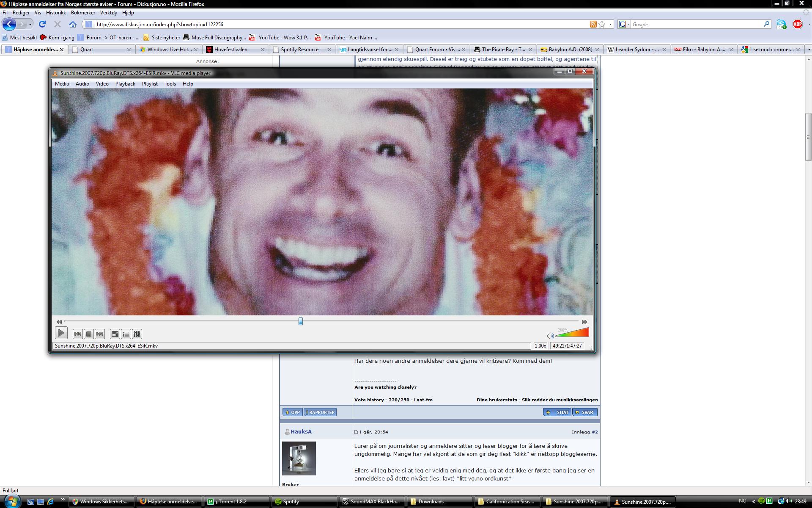This screenshot has width=812, height=508.
Task: Open post number #2 link
Action: [x=595, y=432]
